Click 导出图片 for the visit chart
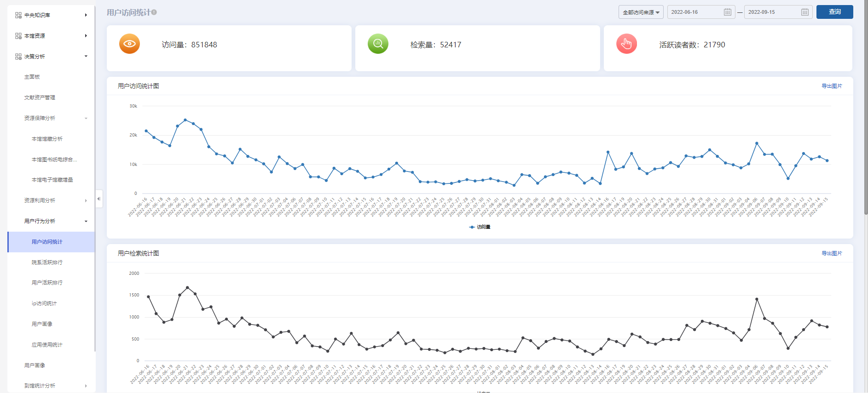This screenshot has width=868, height=393. coord(832,86)
